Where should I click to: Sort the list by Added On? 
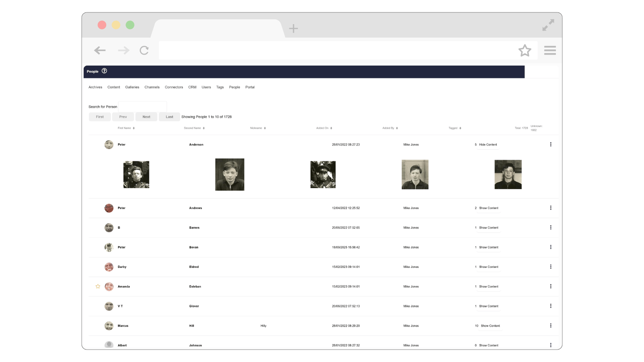tap(324, 128)
